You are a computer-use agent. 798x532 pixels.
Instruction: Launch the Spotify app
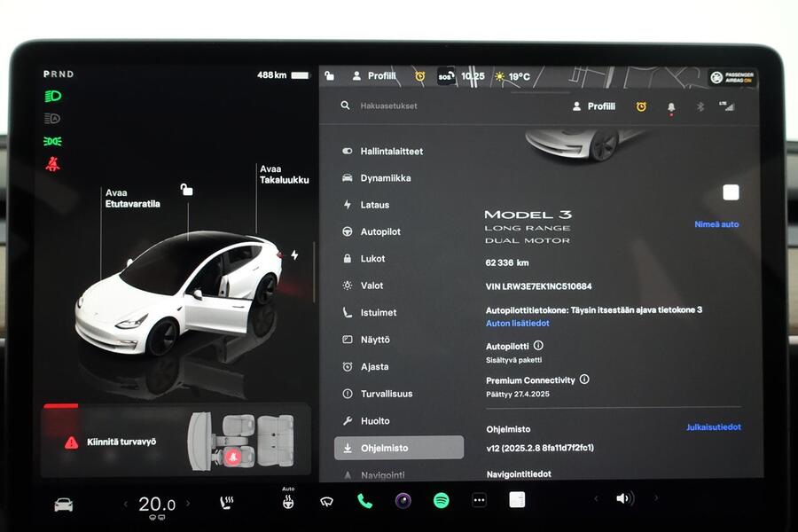tap(442, 500)
